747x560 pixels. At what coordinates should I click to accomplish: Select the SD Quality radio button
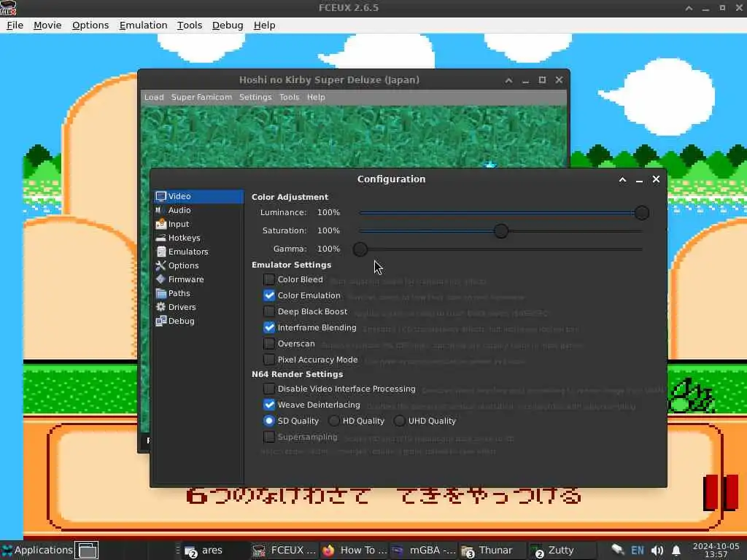[x=269, y=421]
